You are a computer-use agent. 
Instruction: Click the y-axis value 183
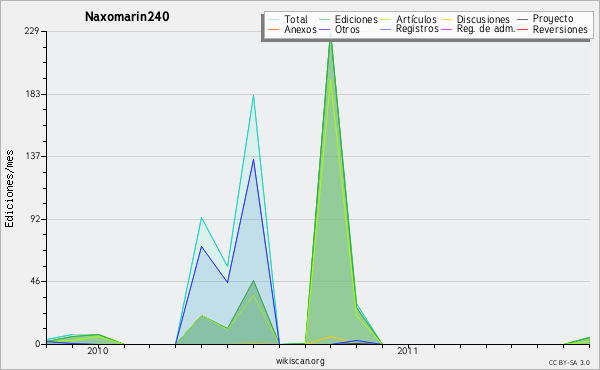click(33, 94)
